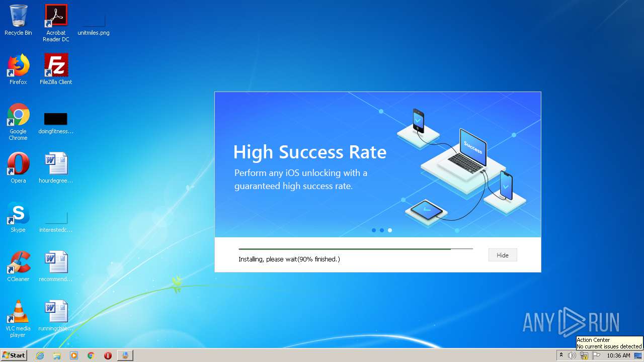
Task: Open FileZilla Client desktop shortcut
Action: click(x=56, y=69)
